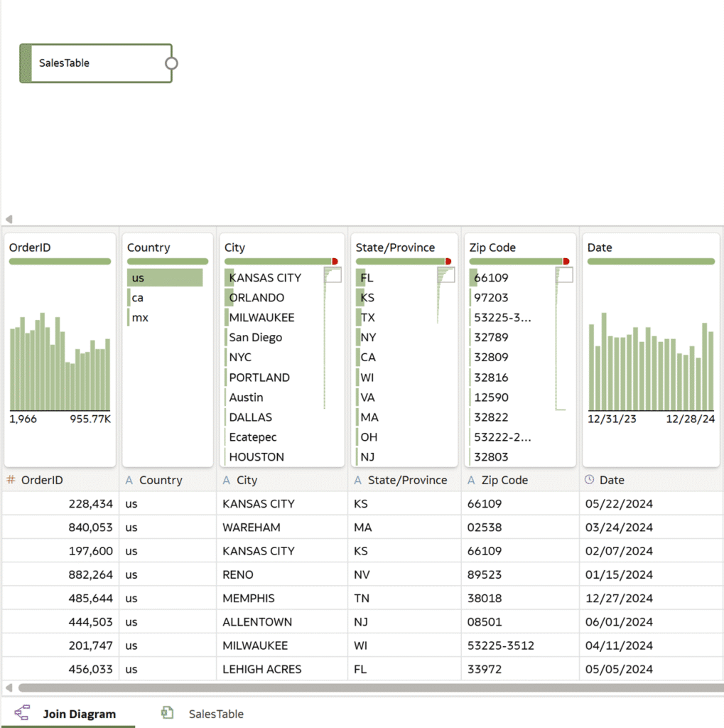Click the red invalid marker on City quality bar
724x728 pixels.
[335, 262]
